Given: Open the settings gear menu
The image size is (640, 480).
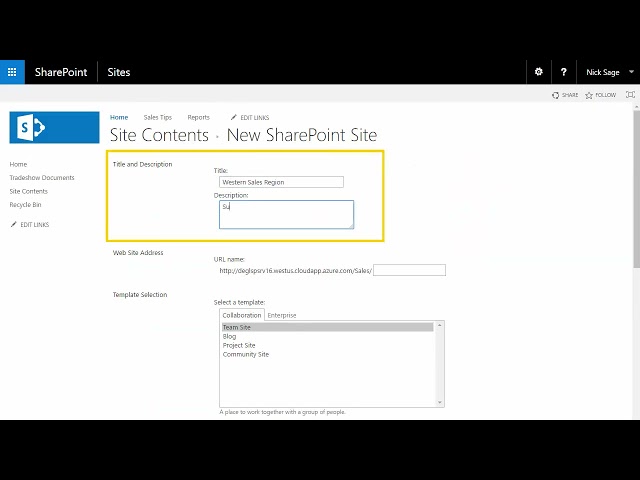Looking at the screenshot, I should [x=539, y=72].
